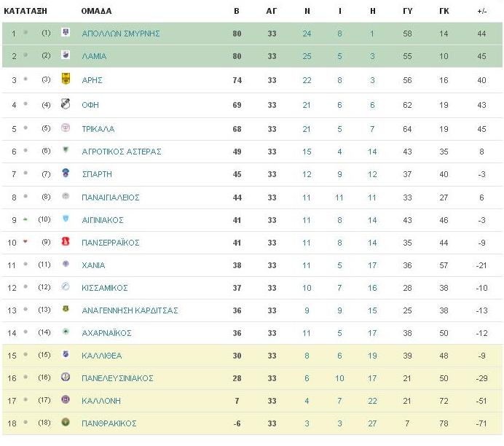Open the ΤΡΙΚΑΛΑ team page link
Screen dimensions: 504x446
98,129
